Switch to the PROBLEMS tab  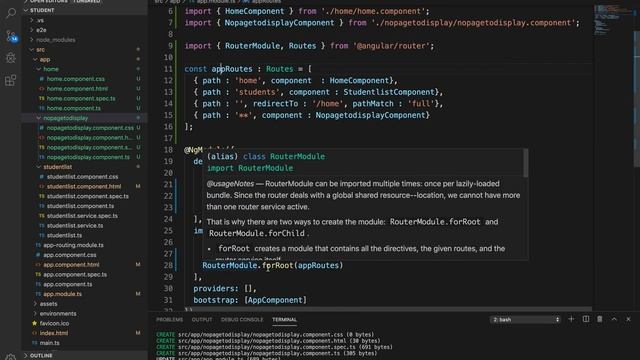tap(169, 320)
